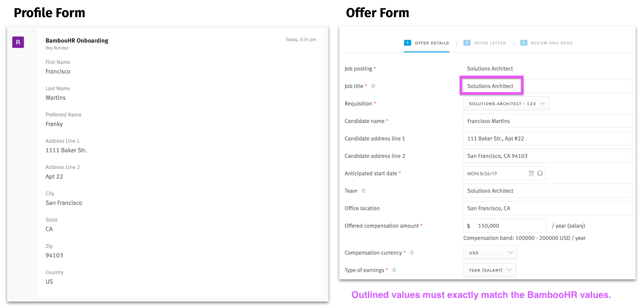Switch to the Offer Letter tab
This screenshot has width=644, height=307.
coord(490,43)
